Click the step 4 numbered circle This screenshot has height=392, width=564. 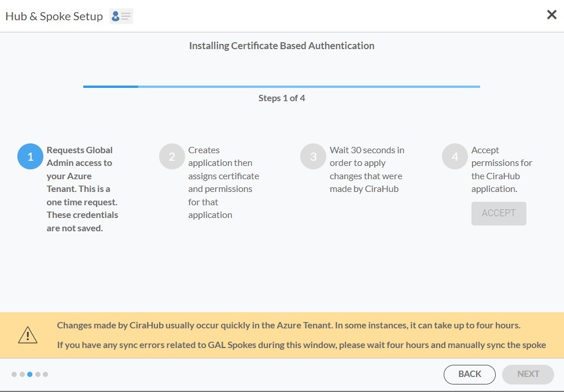[455, 157]
